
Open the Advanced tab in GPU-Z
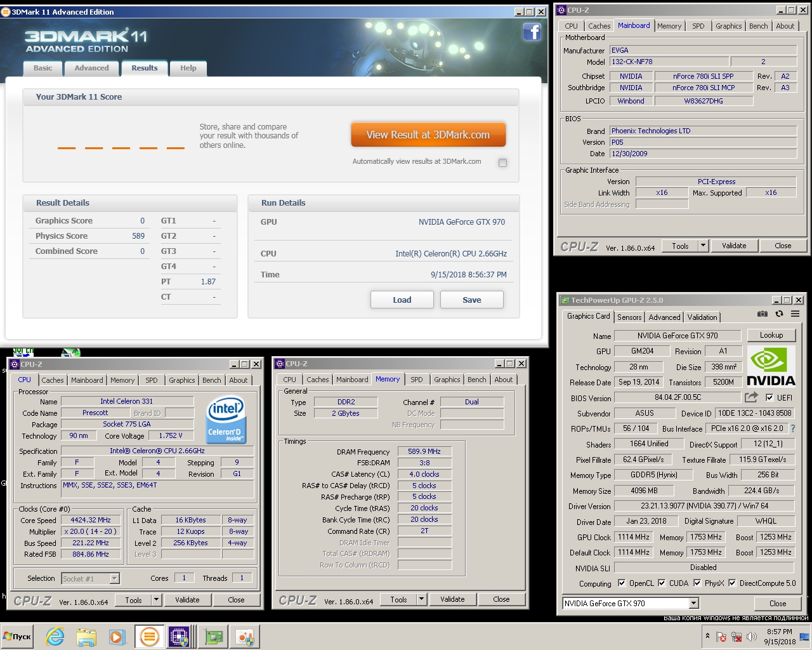click(664, 317)
